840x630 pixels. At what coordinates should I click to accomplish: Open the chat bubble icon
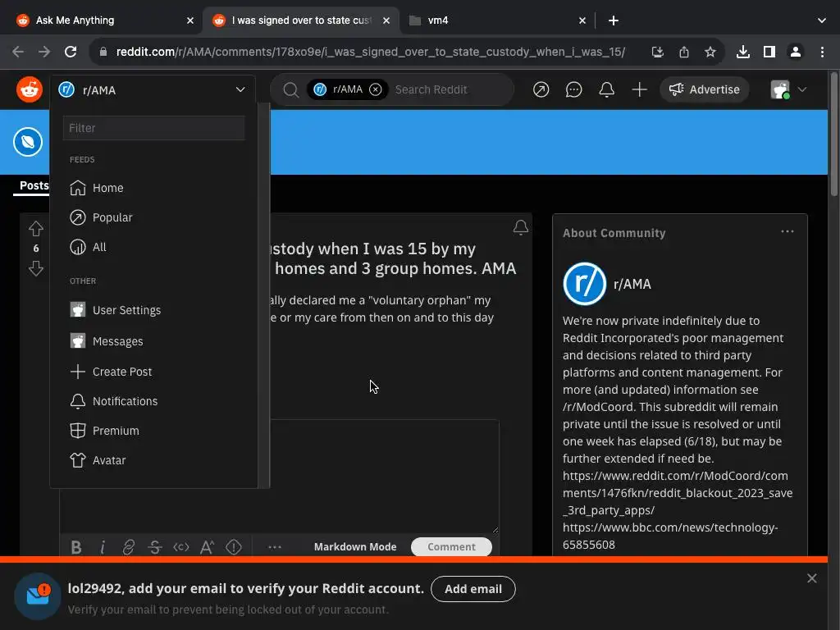(x=573, y=89)
